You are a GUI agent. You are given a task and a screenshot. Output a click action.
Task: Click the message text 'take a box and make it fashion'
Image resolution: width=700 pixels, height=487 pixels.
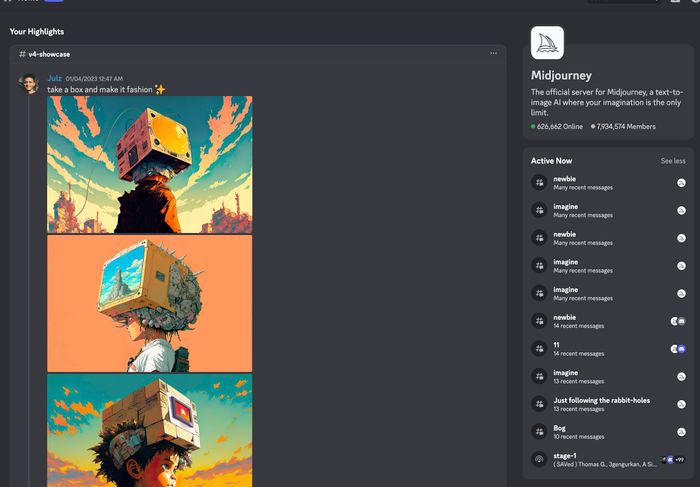[100, 89]
